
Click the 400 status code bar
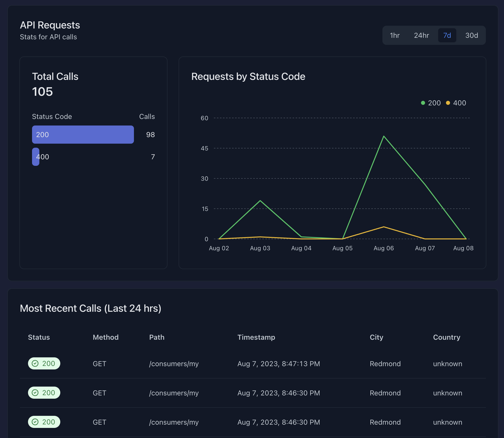click(36, 157)
